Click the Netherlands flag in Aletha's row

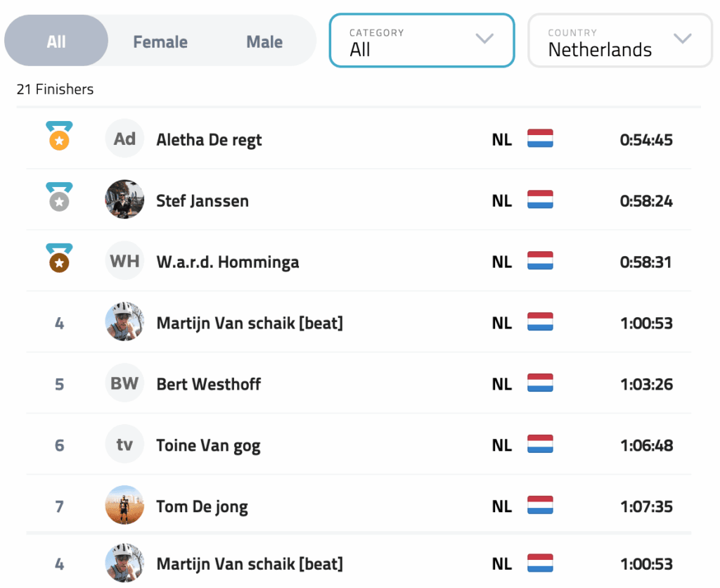tap(540, 139)
